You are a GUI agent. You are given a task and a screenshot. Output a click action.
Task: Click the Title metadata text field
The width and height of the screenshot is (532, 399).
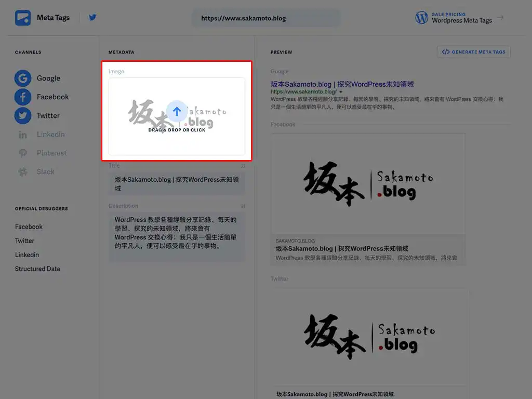pos(177,183)
